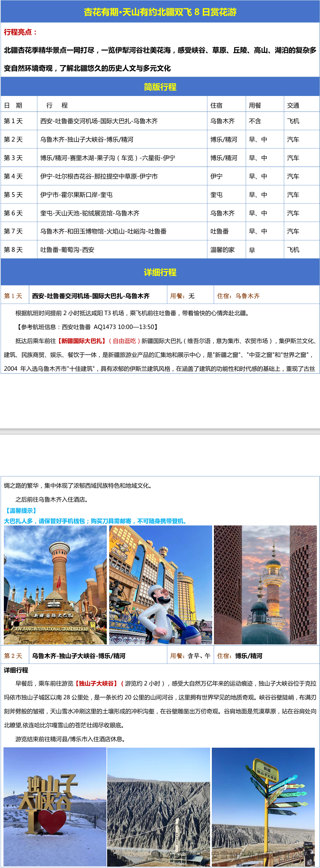Screen dimensions: 320x868
Task: Click 用餐：含早、午 in day 2 header
Action: pyautogui.click(x=190, y=656)
